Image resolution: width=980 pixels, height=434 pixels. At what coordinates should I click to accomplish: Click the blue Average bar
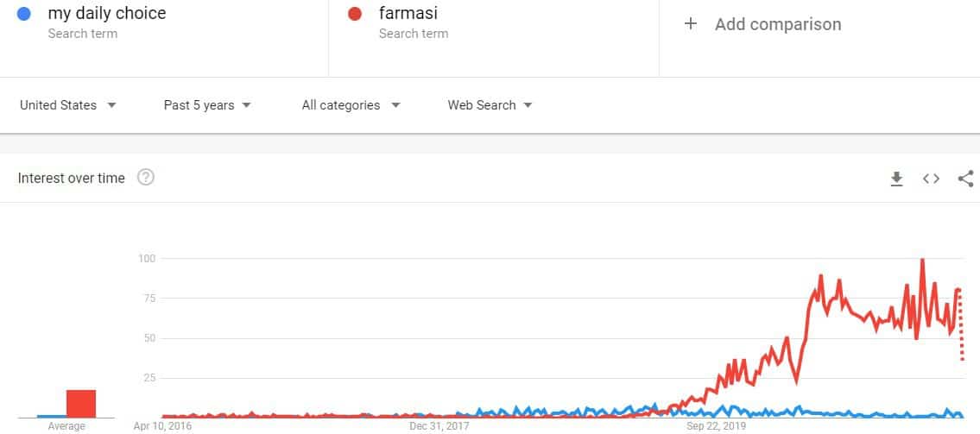coord(52,416)
